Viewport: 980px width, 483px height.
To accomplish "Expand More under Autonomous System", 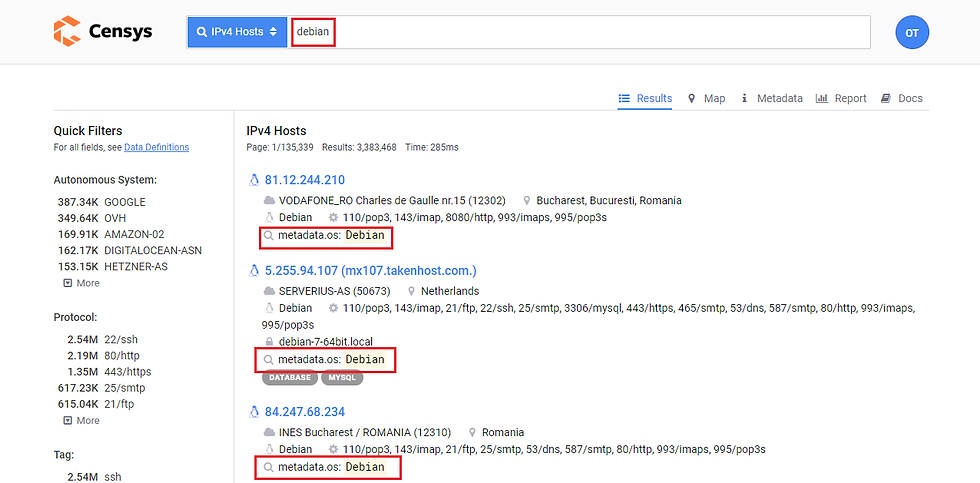I will pyautogui.click(x=82, y=283).
